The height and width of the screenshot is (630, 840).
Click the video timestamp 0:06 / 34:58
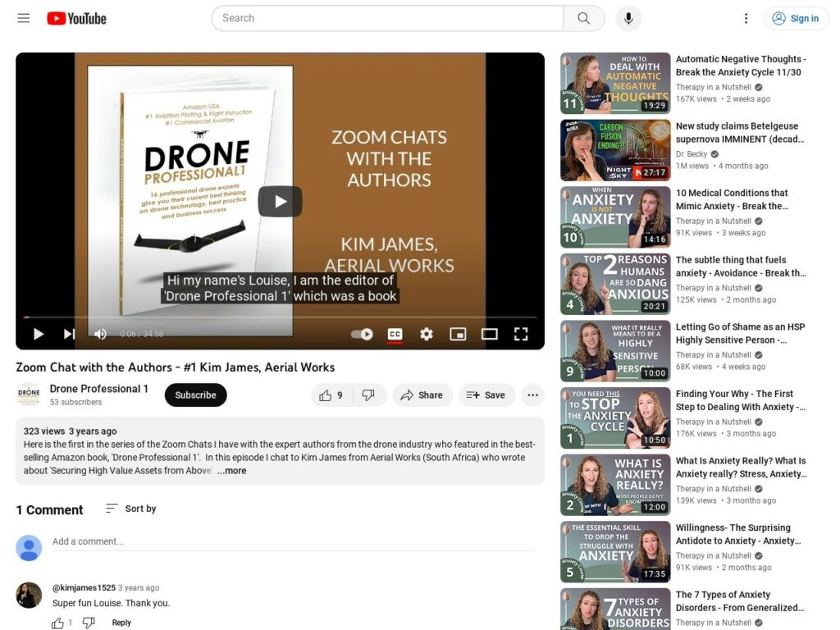tap(141, 334)
